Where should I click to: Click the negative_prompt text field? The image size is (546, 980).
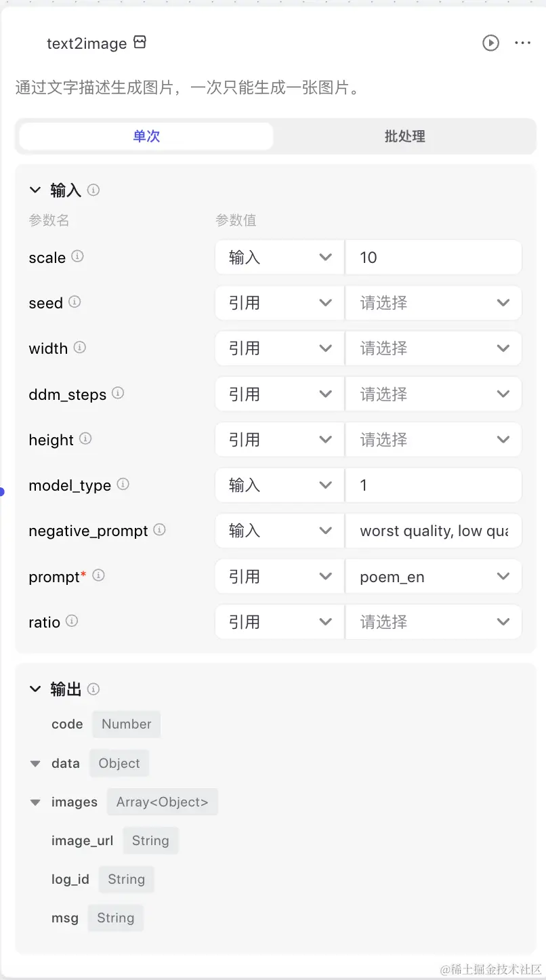(x=434, y=531)
